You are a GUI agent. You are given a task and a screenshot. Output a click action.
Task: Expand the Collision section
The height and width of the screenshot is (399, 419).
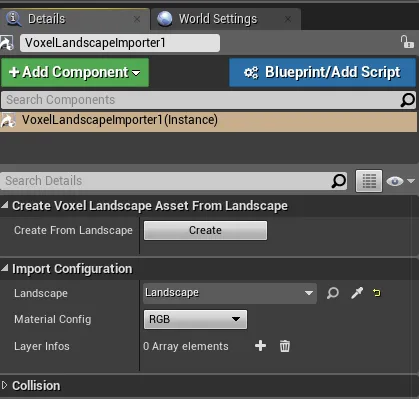4,386
